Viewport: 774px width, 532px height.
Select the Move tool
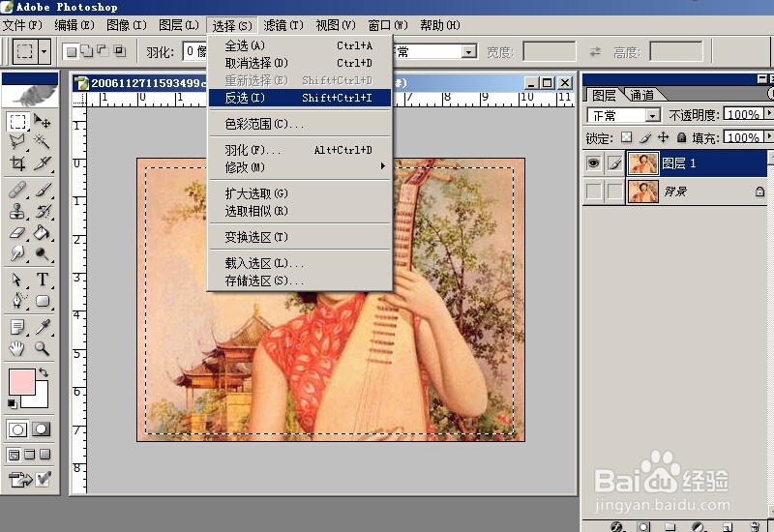pos(43,122)
